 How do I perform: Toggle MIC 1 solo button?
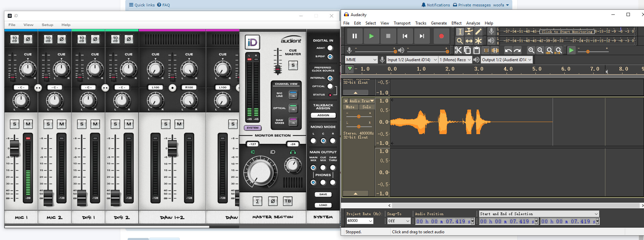click(x=14, y=124)
